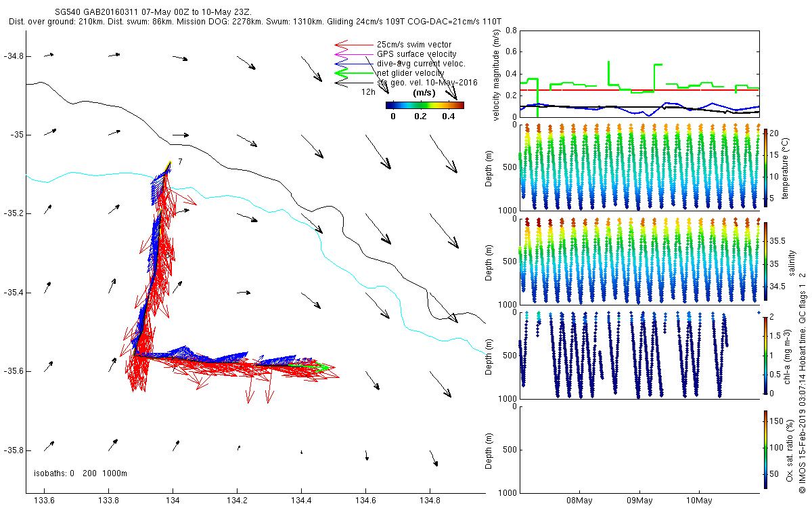Click the 10May tick label

tap(698, 501)
